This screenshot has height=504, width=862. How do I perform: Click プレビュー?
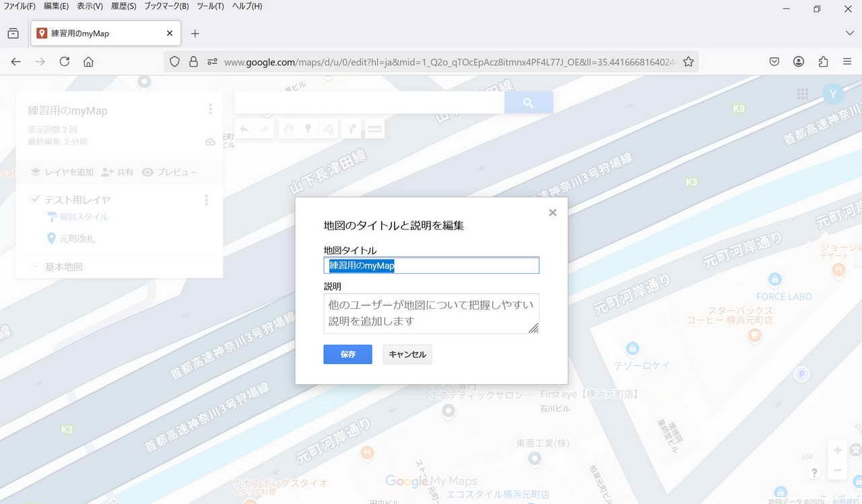click(x=170, y=172)
